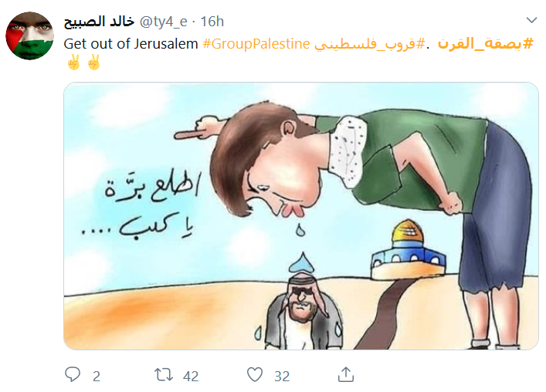The image size is (546, 392).
Task: Click the reply speech bubble icon
Action: pyautogui.click(x=73, y=374)
